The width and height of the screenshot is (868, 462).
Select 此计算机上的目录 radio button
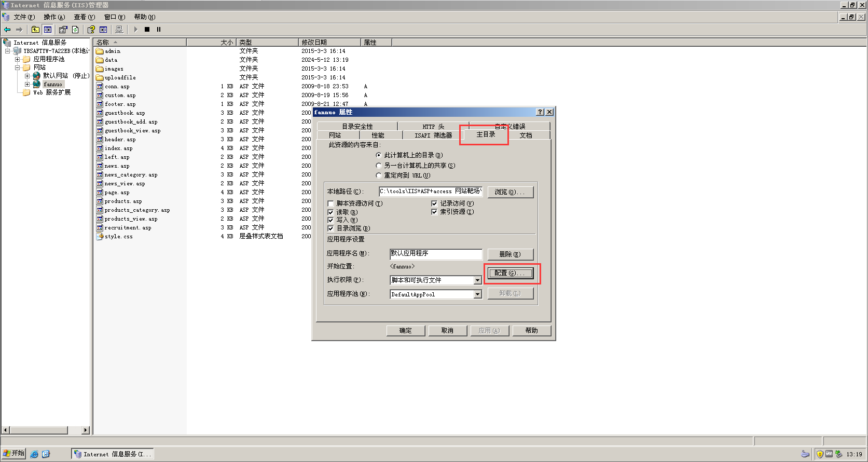tap(379, 155)
